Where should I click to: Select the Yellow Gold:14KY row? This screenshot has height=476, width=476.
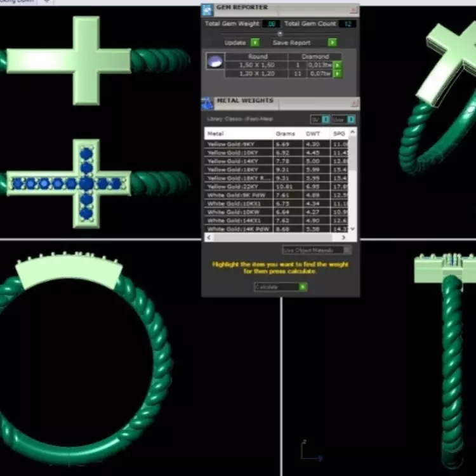276,161
